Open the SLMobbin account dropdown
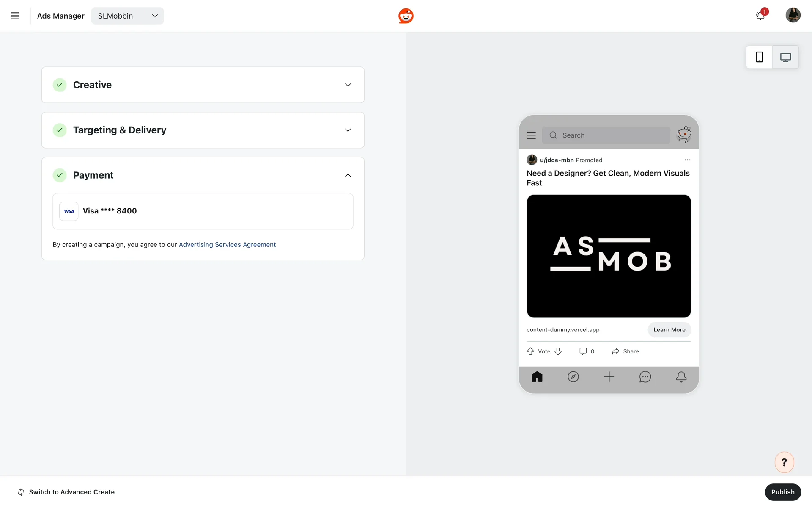 (127, 16)
